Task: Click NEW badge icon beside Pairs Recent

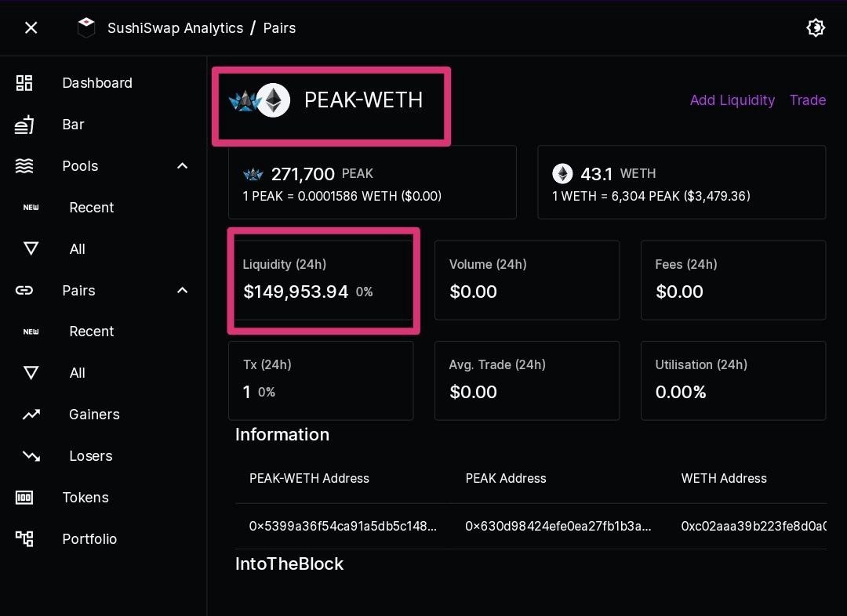Action: point(31,332)
